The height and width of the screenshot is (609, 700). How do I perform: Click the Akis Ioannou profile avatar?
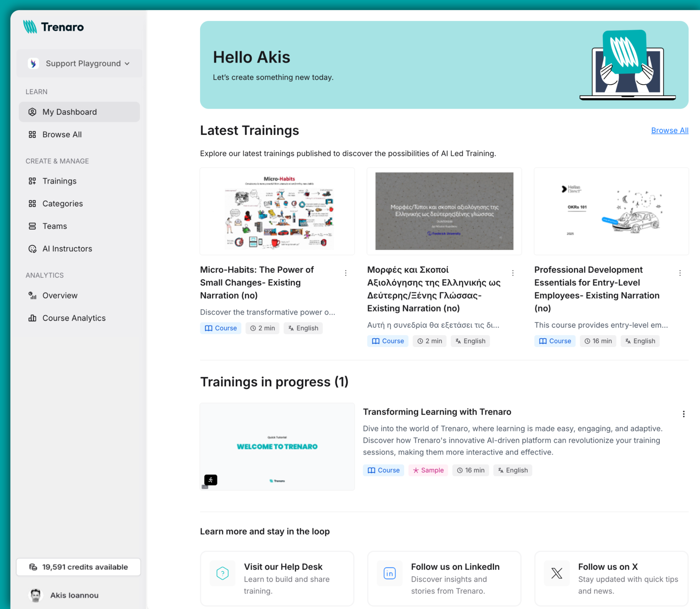35,595
